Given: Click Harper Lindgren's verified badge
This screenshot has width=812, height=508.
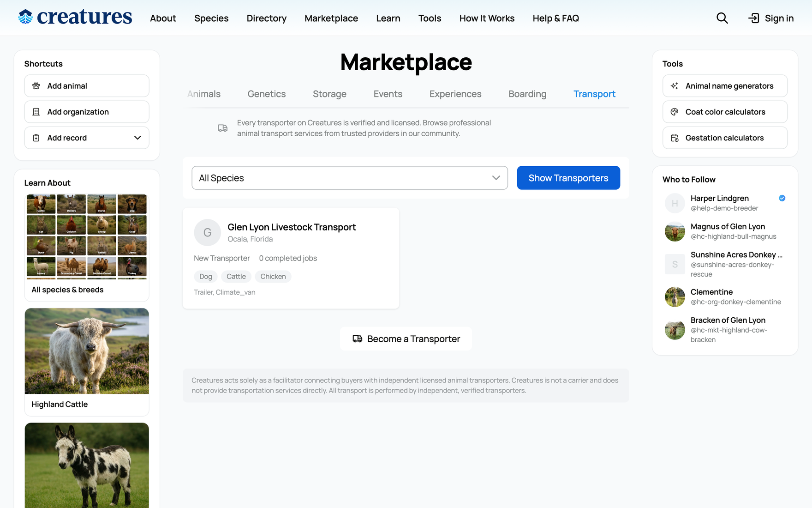Looking at the screenshot, I should coord(782,198).
